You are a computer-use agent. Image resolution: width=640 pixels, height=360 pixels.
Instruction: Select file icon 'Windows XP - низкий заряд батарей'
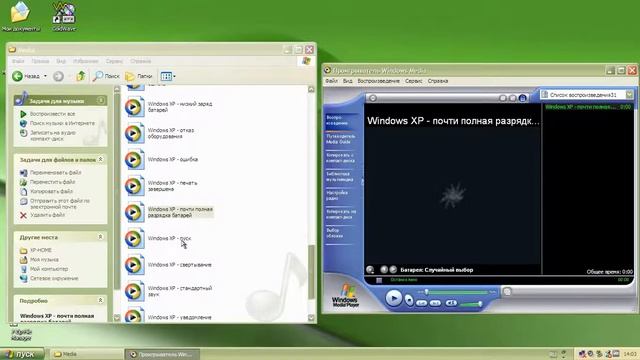tap(134, 107)
